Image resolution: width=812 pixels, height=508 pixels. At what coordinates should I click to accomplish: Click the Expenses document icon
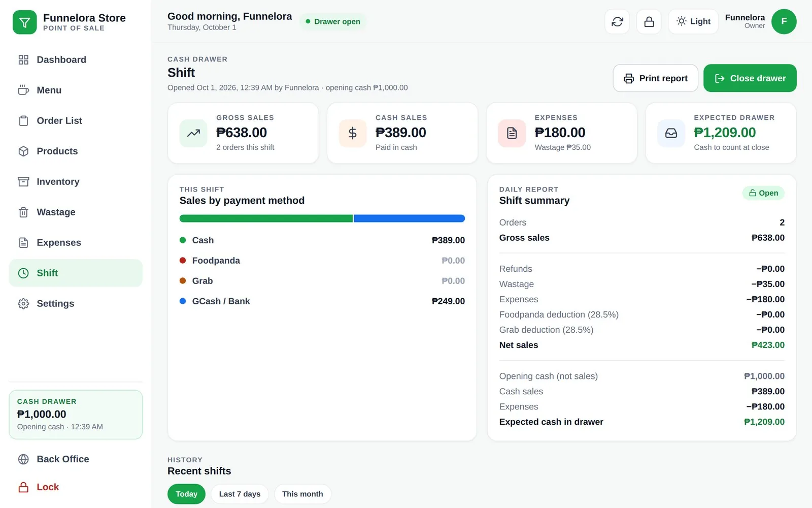23,243
